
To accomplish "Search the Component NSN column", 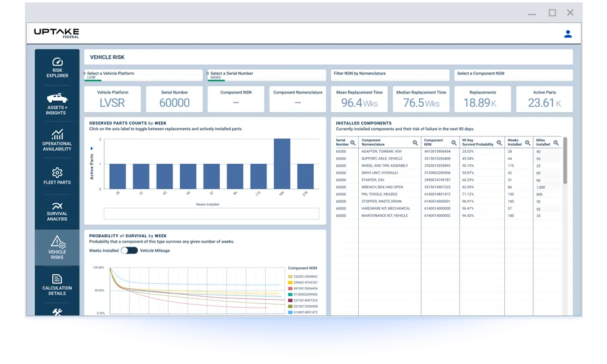I will coord(453,143).
